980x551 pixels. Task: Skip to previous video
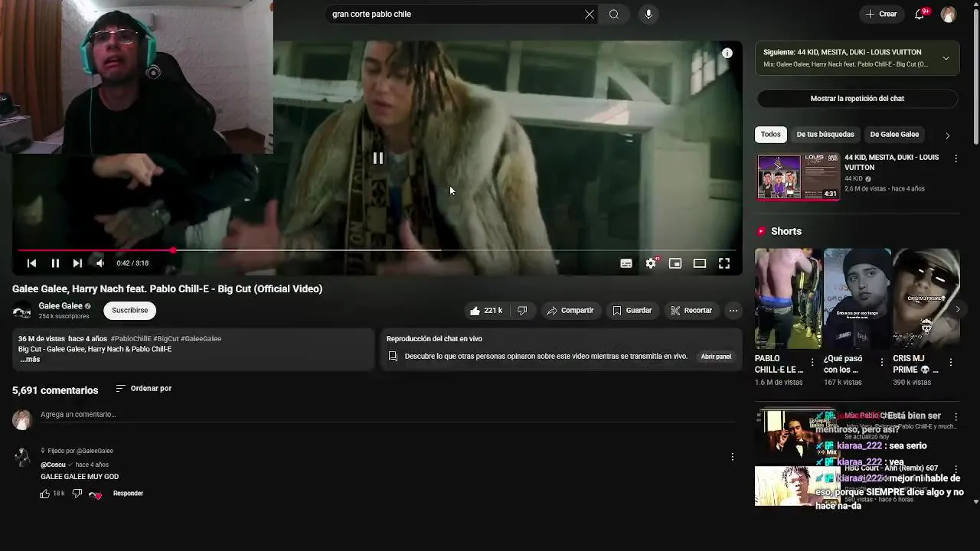click(31, 263)
